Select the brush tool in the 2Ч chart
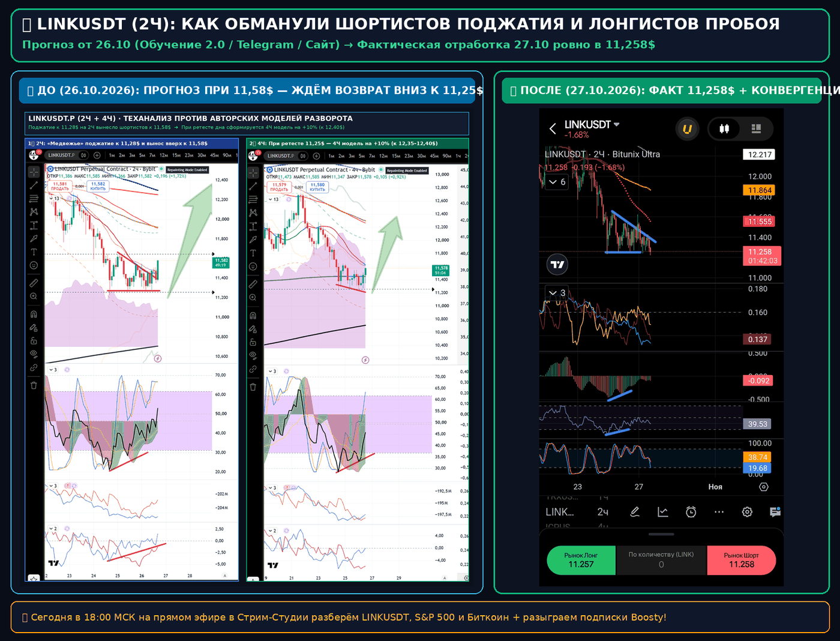This screenshot has height=641, width=840. point(34,238)
